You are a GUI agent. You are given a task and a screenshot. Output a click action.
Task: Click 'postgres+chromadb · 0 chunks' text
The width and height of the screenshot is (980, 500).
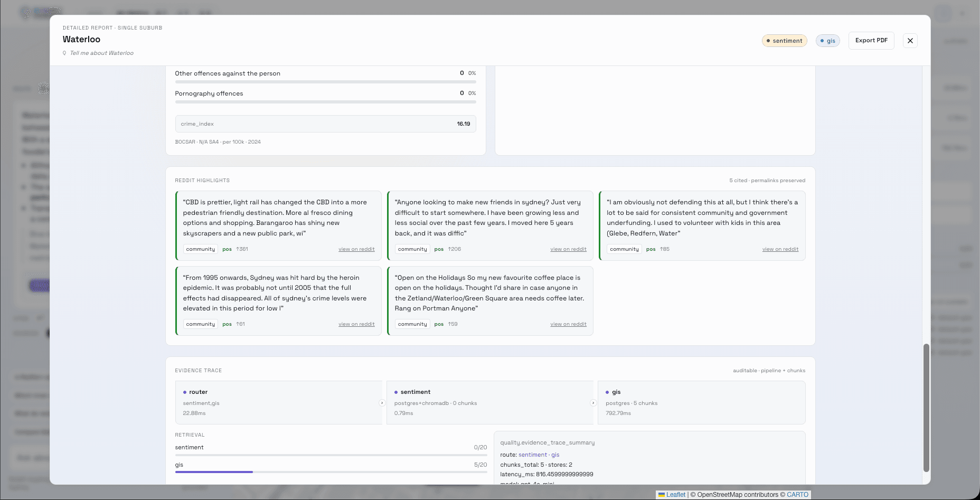click(436, 403)
